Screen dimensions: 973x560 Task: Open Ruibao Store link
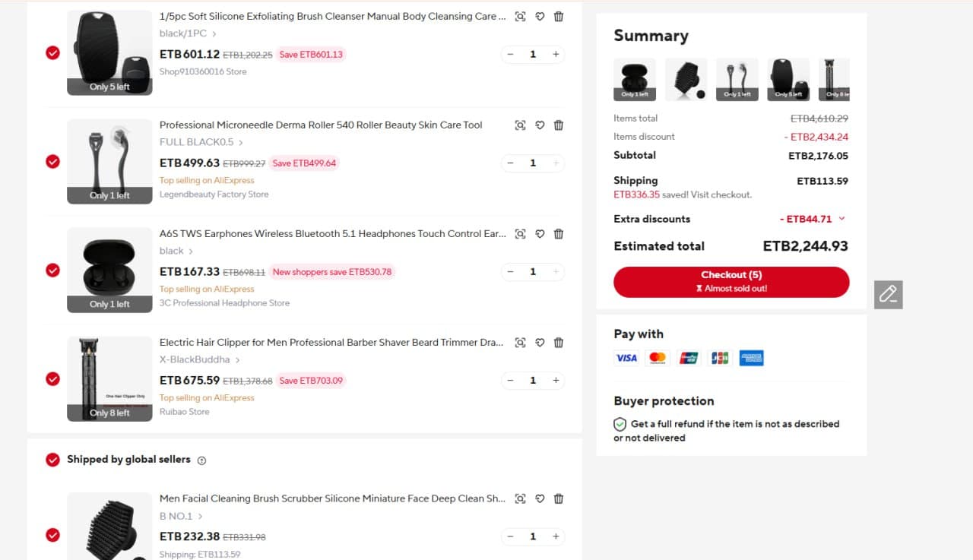tap(184, 412)
